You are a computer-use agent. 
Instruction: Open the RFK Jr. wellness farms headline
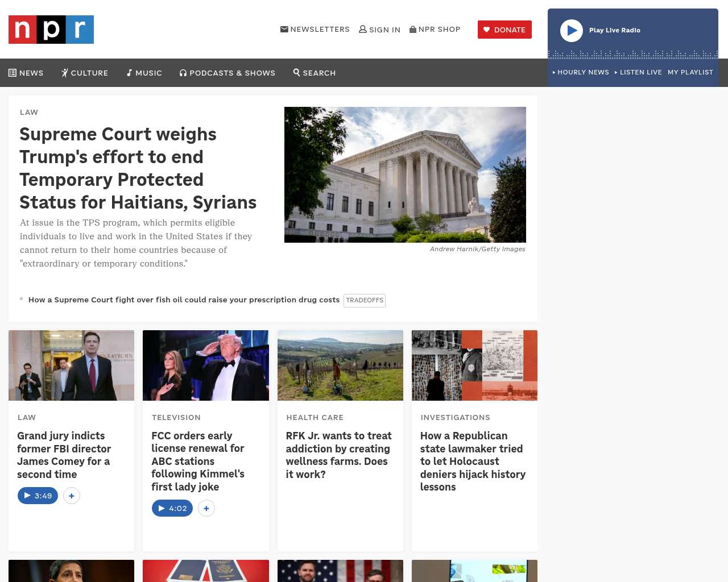pyautogui.click(x=338, y=455)
